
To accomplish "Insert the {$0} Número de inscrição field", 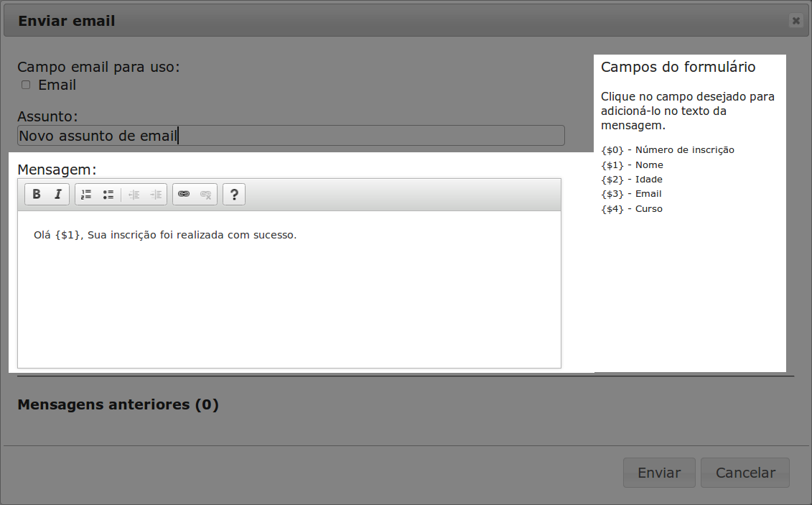I will 667,150.
